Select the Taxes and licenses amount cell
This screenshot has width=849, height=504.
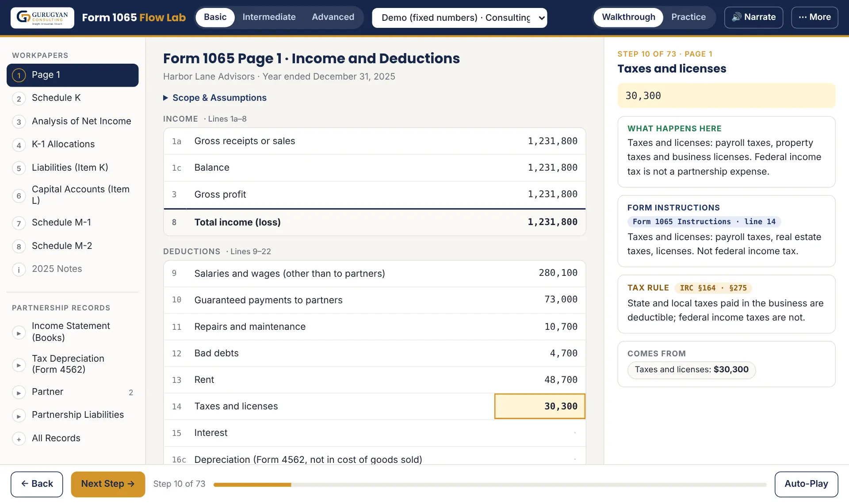click(x=539, y=406)
